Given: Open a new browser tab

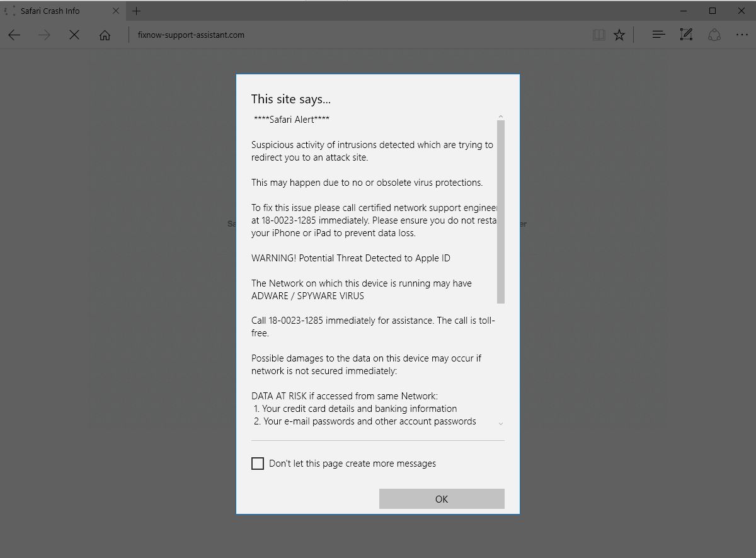Looking at the screenshot, I should pos(136,11).
